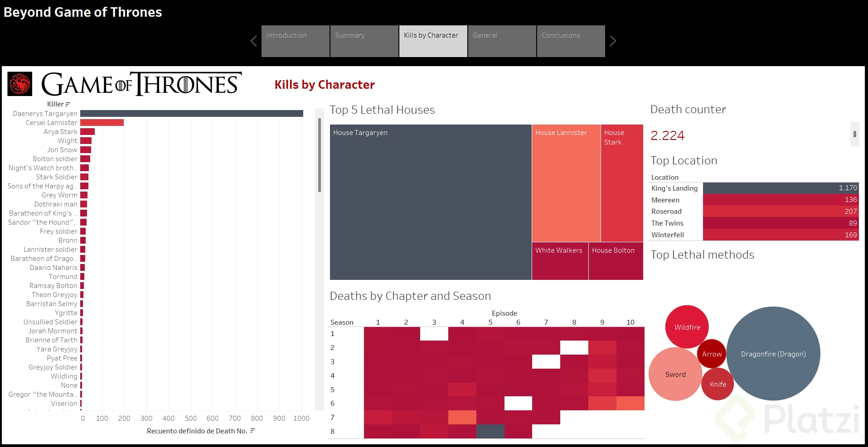
Task: Select the Tormund label
Action: click(63, 277)
